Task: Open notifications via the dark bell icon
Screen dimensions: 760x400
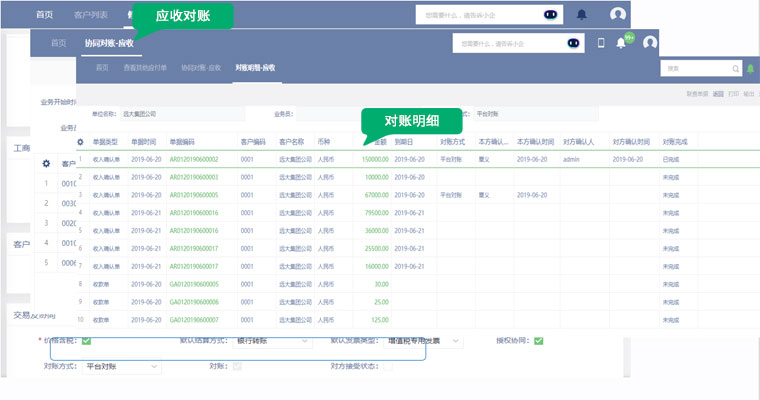Action: (582, 15)
